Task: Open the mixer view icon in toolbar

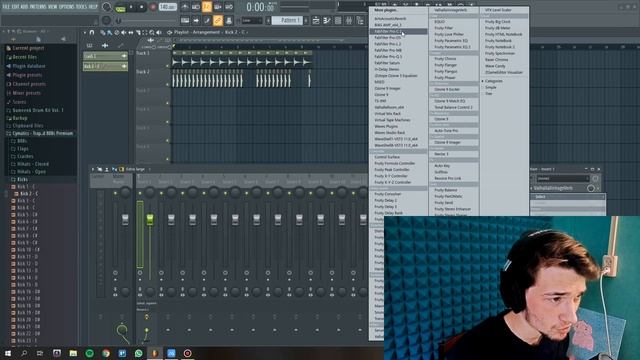Action: (349, 20)
